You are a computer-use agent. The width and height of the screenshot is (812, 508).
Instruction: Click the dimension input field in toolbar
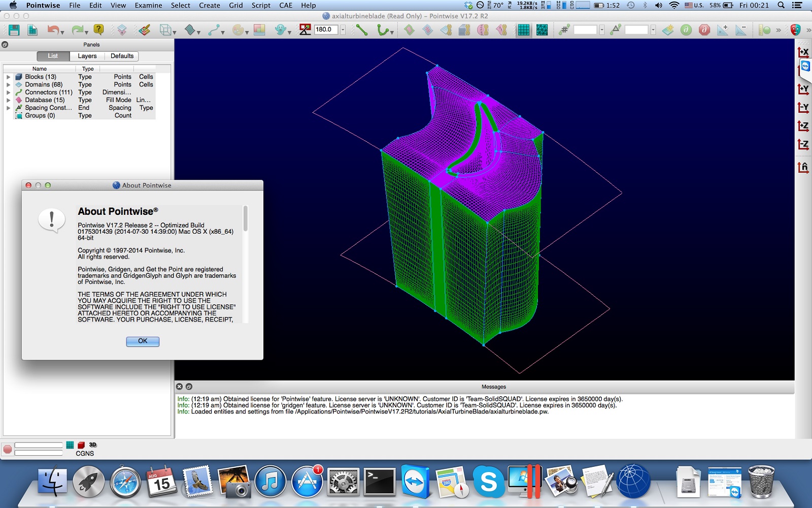coord(586,29)
